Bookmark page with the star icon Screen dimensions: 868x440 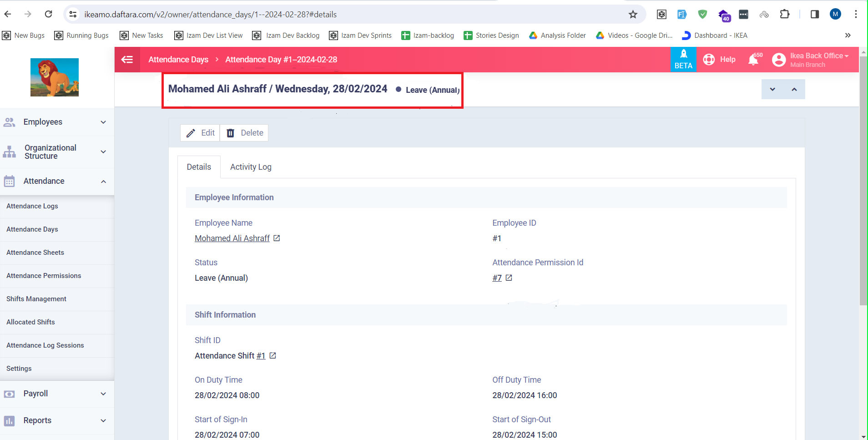coord(633,15)
